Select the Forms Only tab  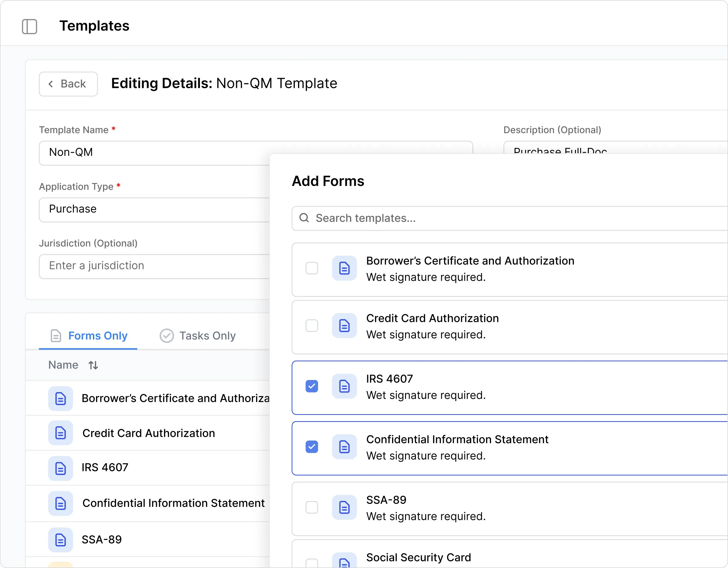click(x=98, y=335)
